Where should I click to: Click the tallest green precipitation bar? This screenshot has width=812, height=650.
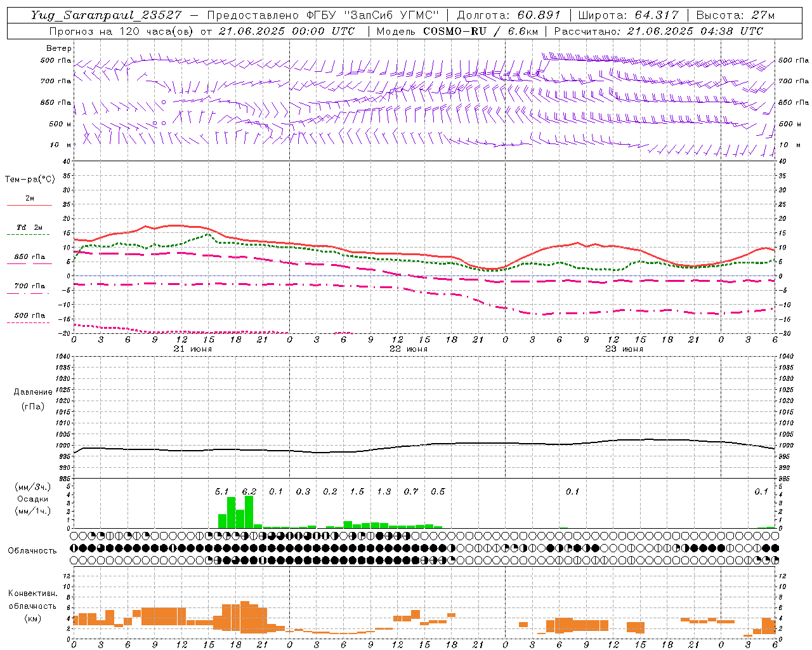pos(249,512)
